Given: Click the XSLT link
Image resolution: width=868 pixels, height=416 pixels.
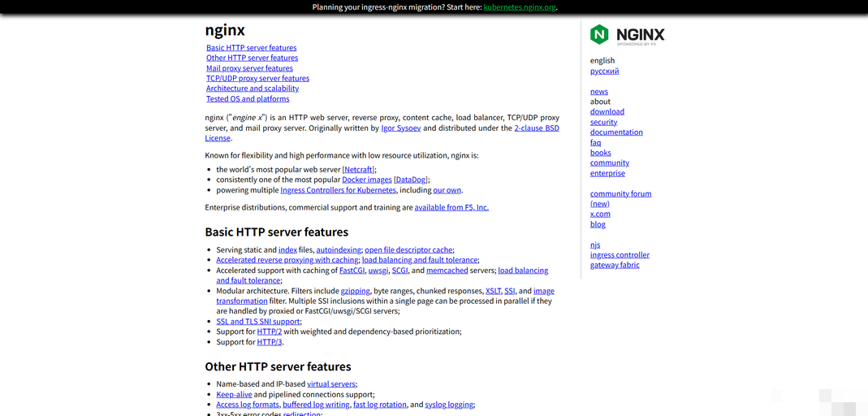Looking at the screenshot, I should pos(493,291).
